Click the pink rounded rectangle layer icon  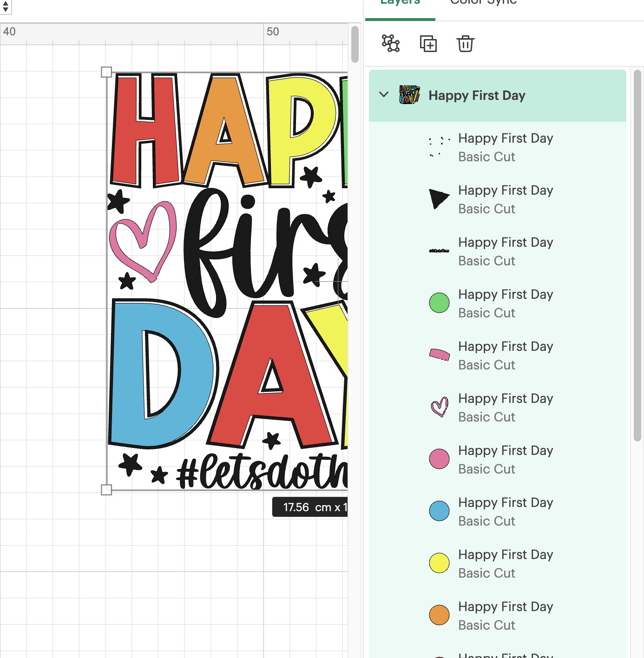point(439,354)
